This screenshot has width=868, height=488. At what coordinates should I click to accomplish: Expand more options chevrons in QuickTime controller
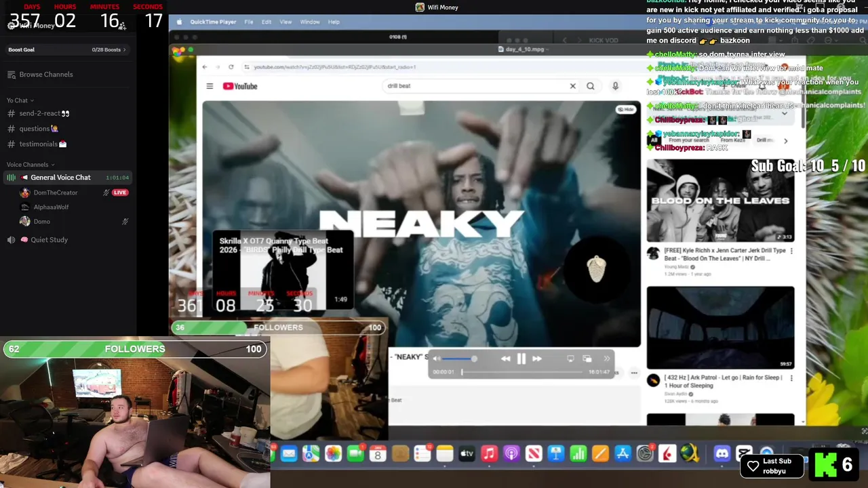pos(606,359)
